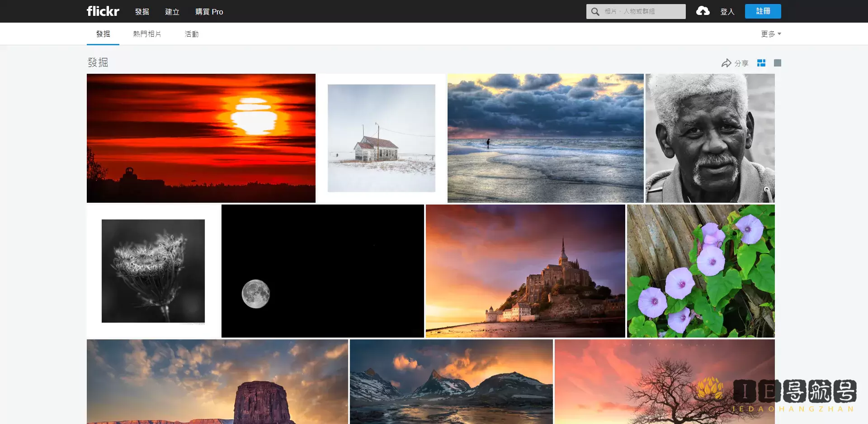Open the red sunset photo
Screen dimensions: 868x424
click(x=201, y=138)
